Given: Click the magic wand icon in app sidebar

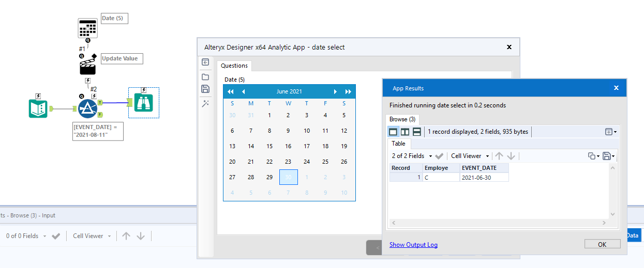Looking at the screenshot, I should (x=205, y=103).
